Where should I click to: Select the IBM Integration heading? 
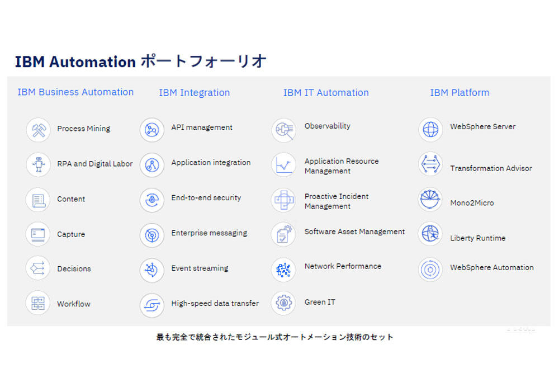click(x=195, y=93)
